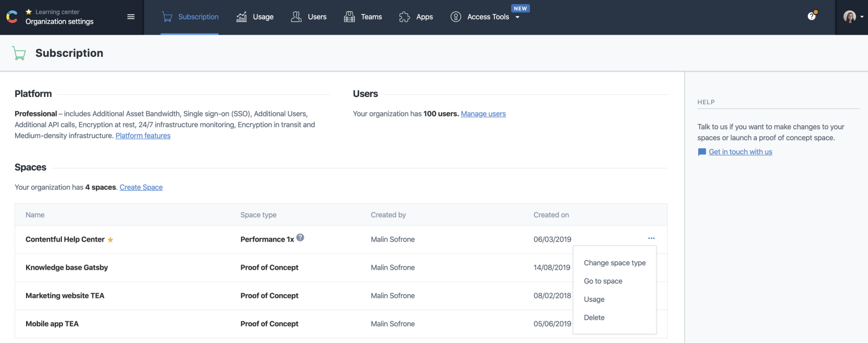Viewport: 868px width, 343px height.
Task: Toggle the three-dots menu for Contentful Help Center
Action: 651,238
